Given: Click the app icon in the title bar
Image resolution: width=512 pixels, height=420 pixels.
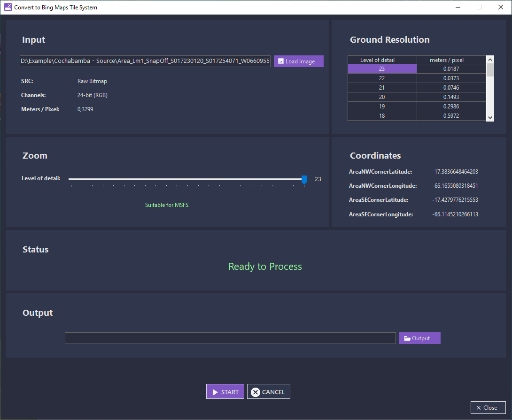Looking at the screenshot, I should (8, 7).
